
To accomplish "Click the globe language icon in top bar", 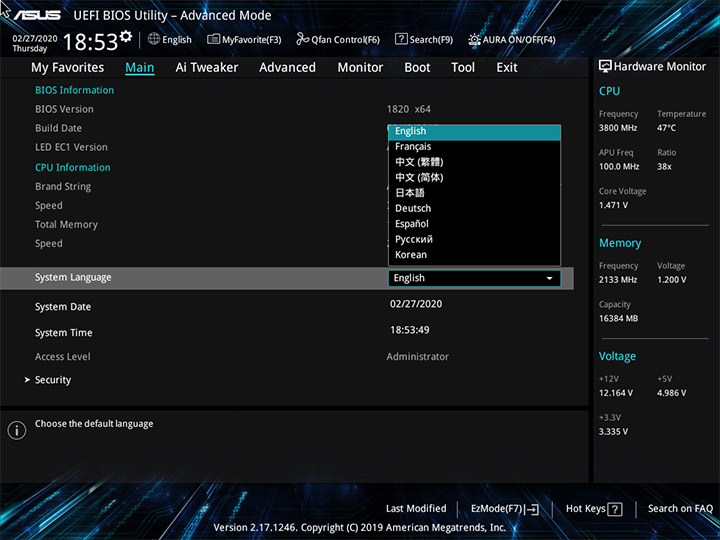I will coord(154,39).
